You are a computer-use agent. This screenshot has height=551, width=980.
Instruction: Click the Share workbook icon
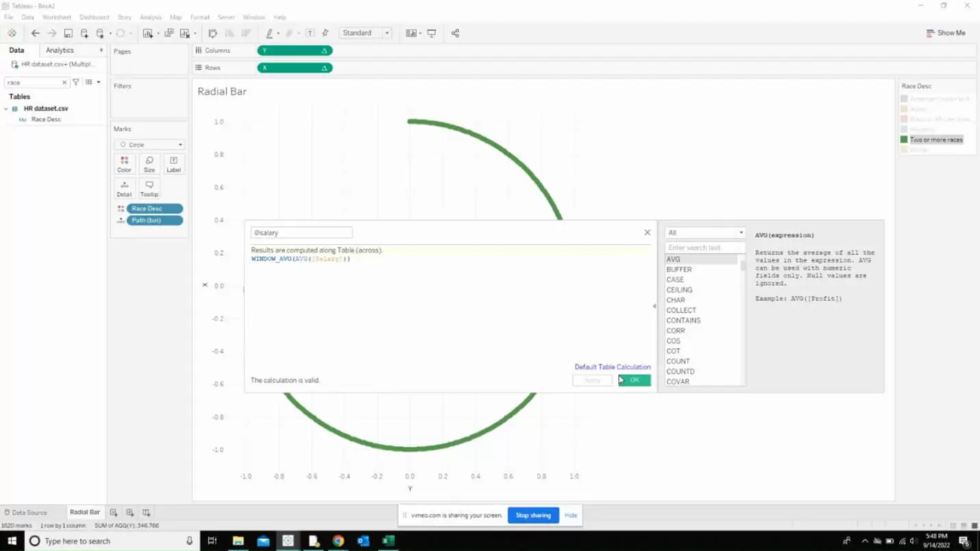[455, 33]
